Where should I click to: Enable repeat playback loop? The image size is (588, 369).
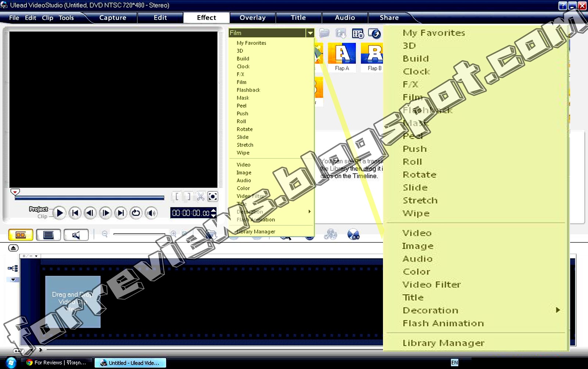coord(136,213)
